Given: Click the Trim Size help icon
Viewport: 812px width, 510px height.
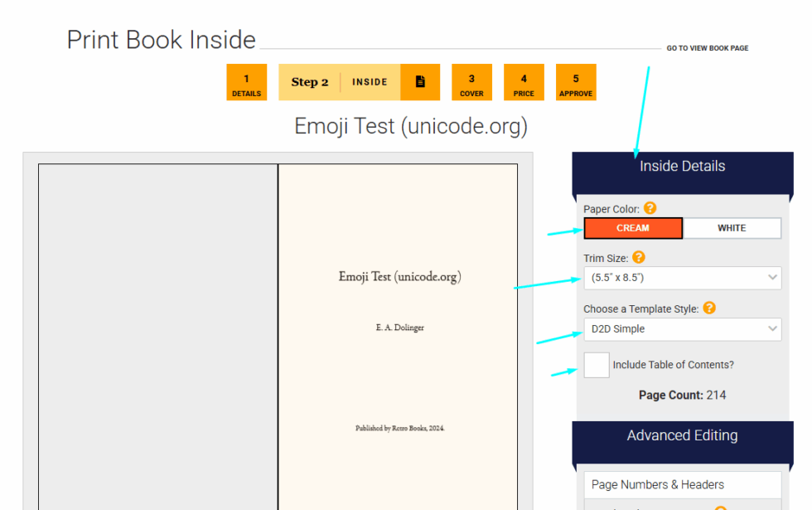Looking at the screenshot, I should coord(638,257).
